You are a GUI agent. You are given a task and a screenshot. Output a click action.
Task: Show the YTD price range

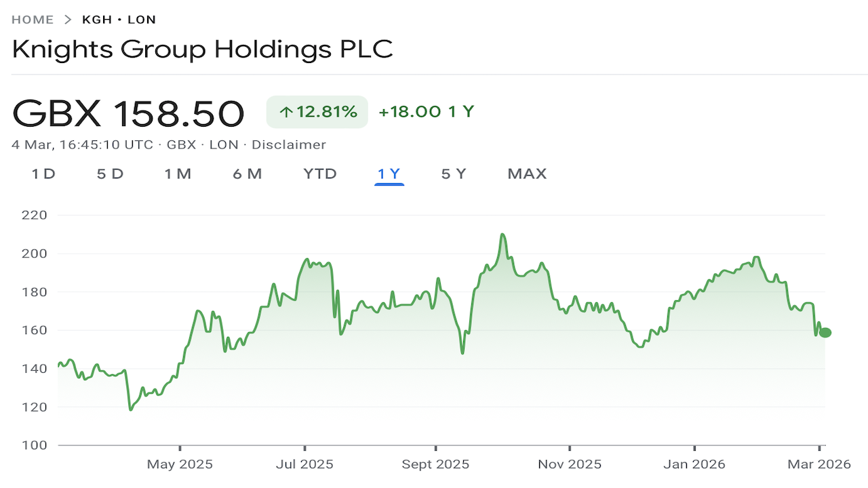click(x=320, y=174)
